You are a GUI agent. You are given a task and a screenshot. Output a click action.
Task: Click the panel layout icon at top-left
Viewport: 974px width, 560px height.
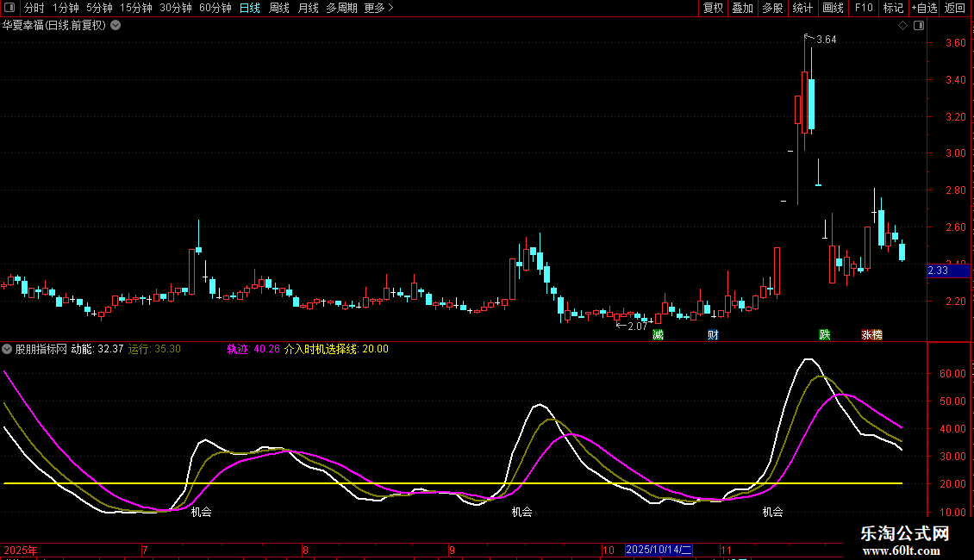pos(9,8)
